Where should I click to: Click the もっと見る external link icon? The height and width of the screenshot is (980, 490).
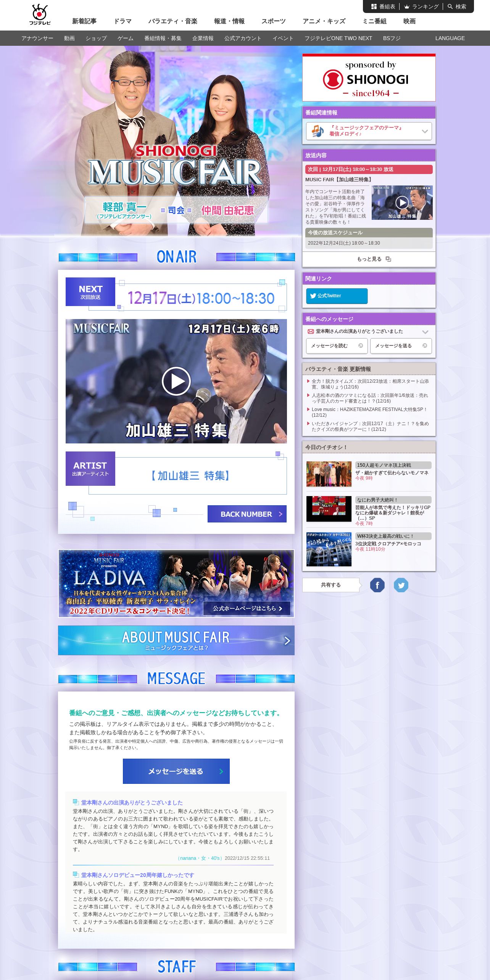(388, 259)
